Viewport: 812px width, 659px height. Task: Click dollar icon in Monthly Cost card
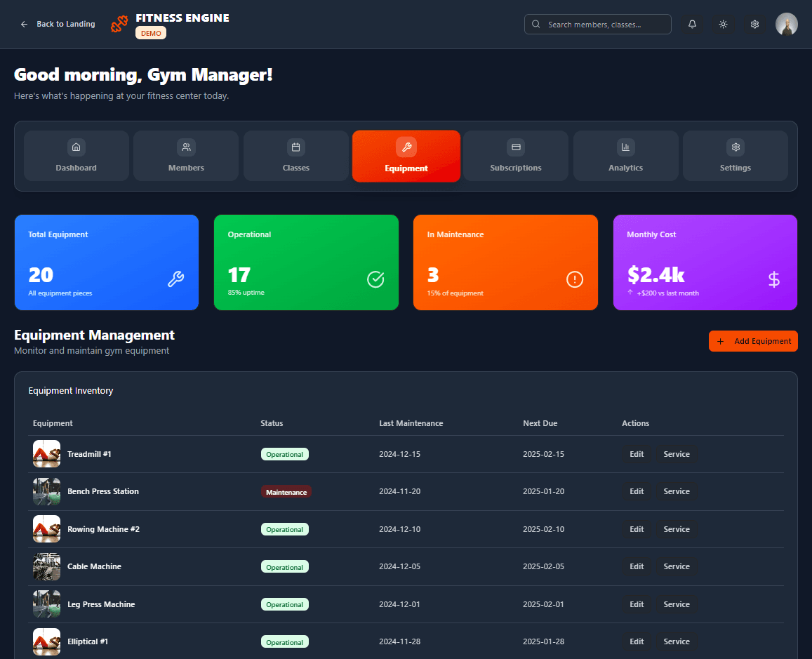773,279
